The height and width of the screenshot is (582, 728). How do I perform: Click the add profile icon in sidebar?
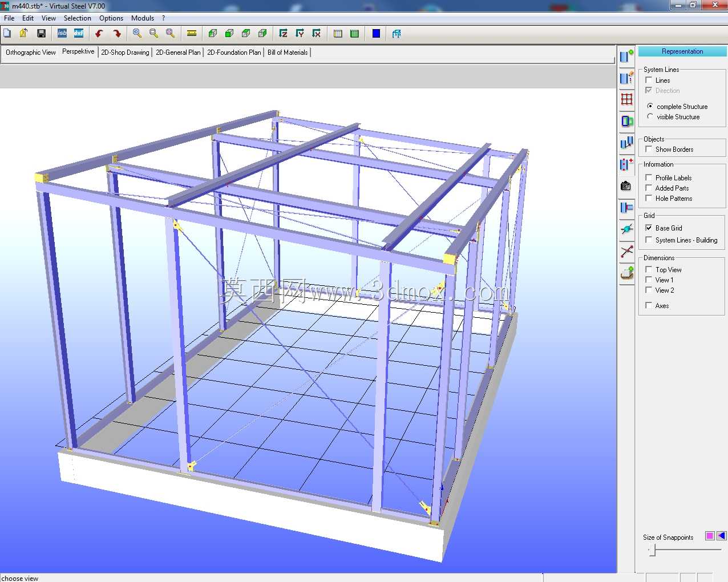pos(626,56)
